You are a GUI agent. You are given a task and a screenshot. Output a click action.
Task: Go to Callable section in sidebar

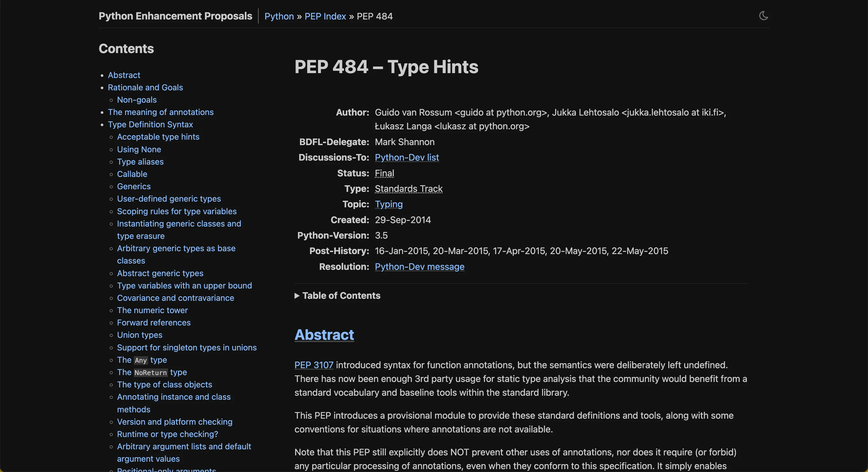(132, 174)
